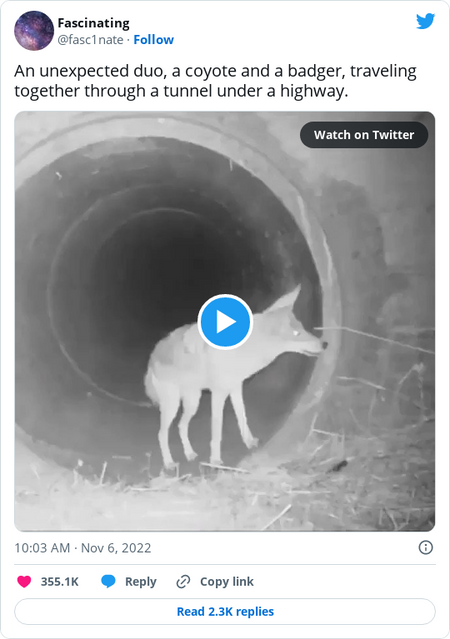Image resolution: width=450 pixels, height=639 pixels.
Task: Click the Twitter bird logo
Action: (x=425, y=21)
